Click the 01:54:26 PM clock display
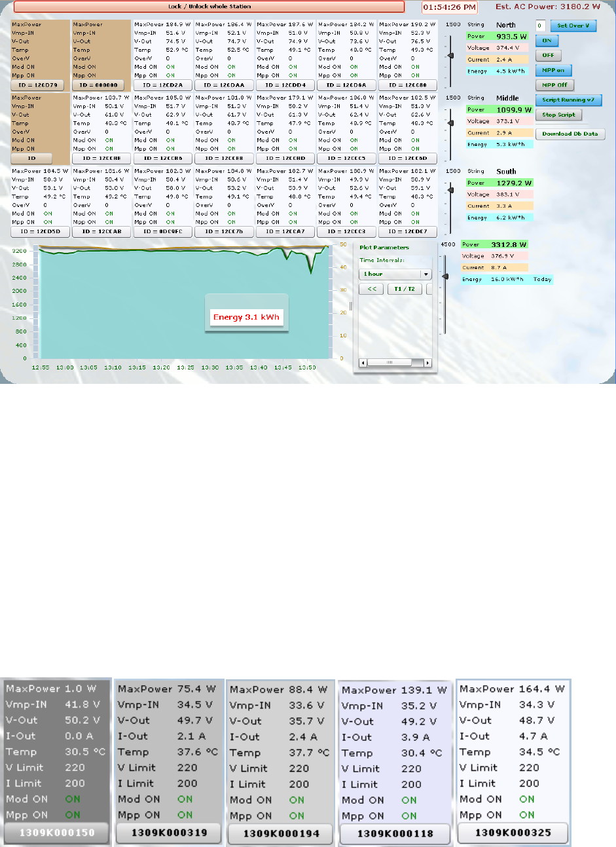Viewport: 616px width, 847px height. click(450, 7)
